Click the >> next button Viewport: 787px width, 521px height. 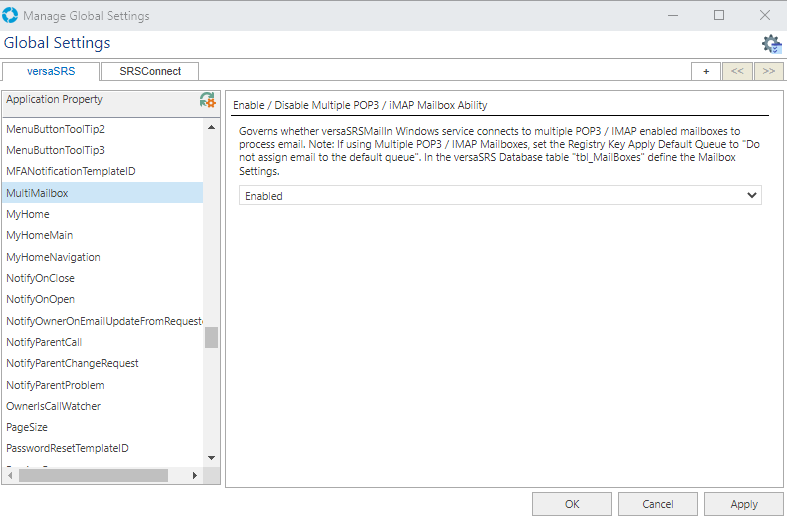[x=768, y=71]
